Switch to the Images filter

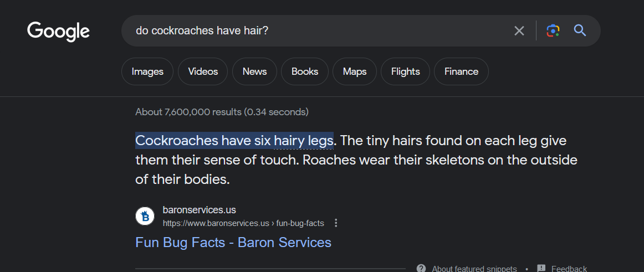147,71
